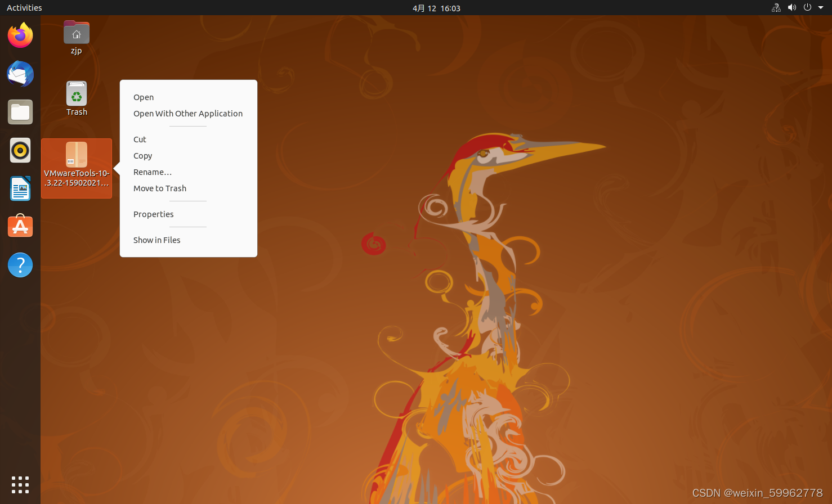Viewport: 832px width, 504px height.
Task: Click the network status icon
Action: [776, 8]
